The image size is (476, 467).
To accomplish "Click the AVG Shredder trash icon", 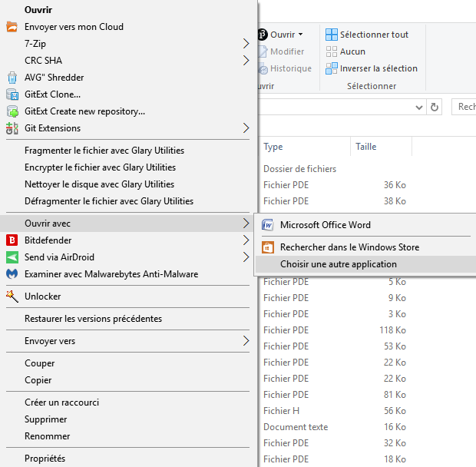I will click(12, 78).
